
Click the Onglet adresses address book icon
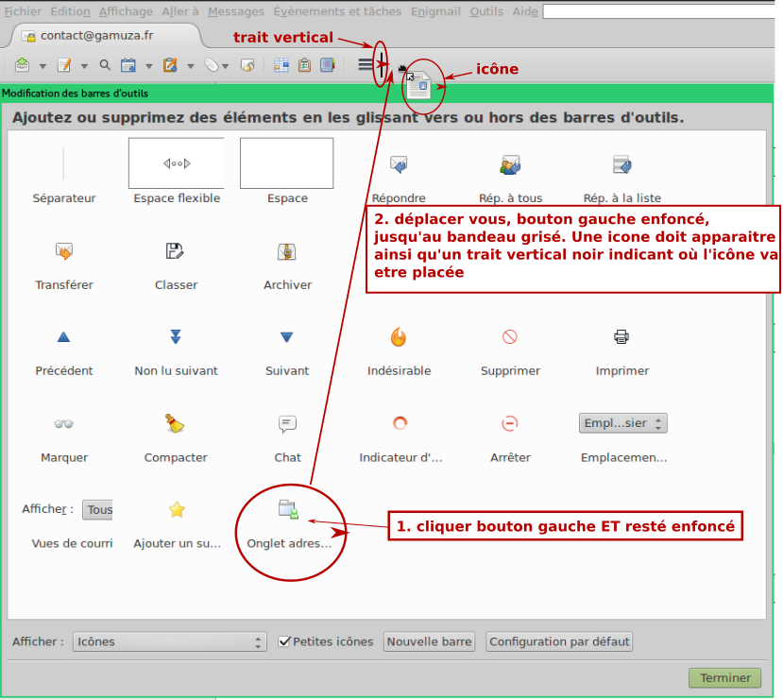pyautogui.click(x=288, y=510)
